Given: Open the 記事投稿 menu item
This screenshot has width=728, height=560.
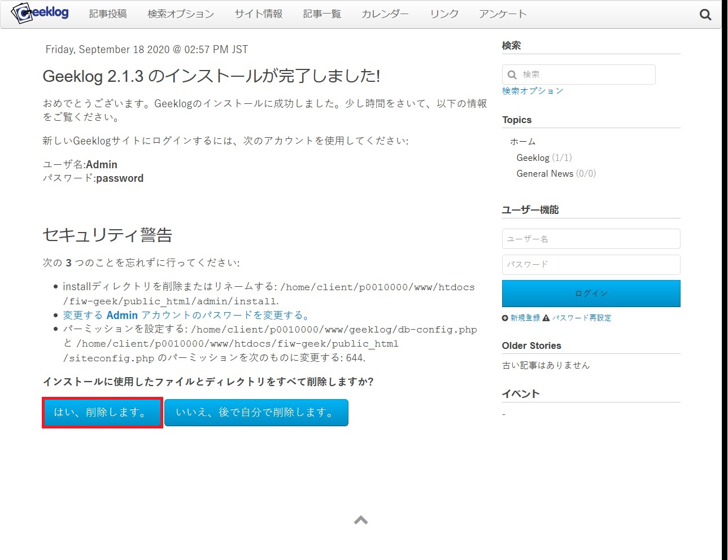Looking at the screenshot, I should [x=108, y=14].
